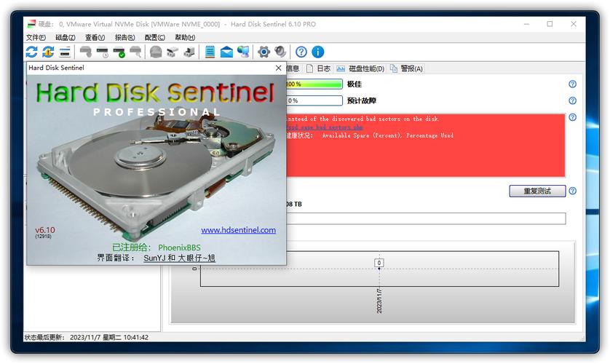
Task: Click the v6.10 version text in dialog
Action: coord(45,230)
